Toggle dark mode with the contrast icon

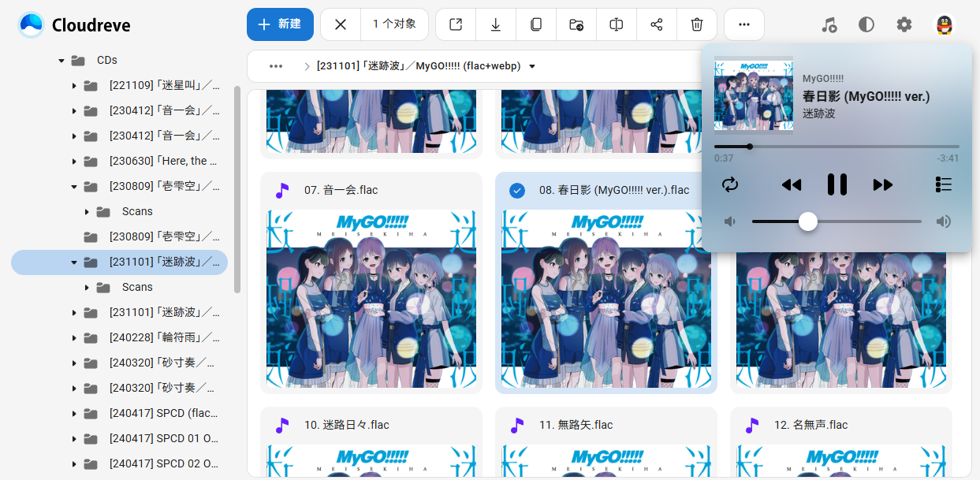pos(866,24)
